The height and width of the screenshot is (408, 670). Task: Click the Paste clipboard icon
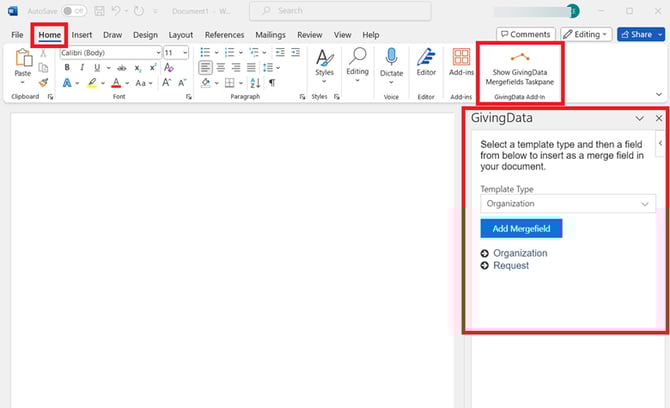click(x=23, y=62)
